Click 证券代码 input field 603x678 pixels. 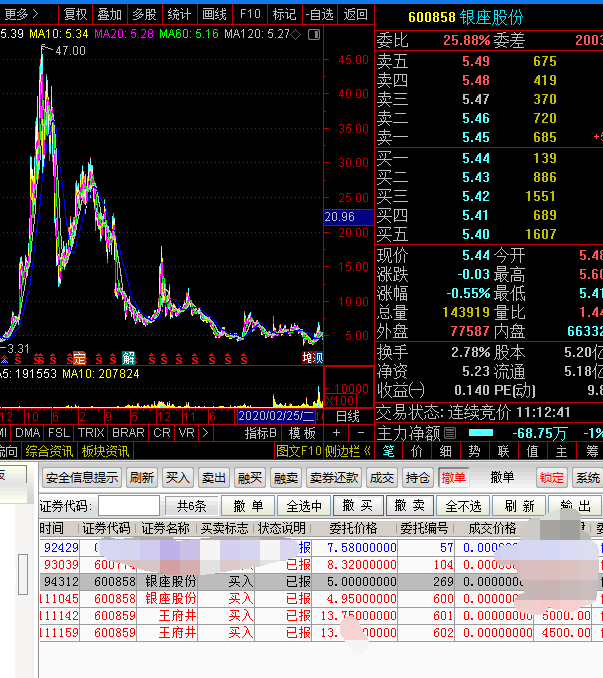[129, 505]
